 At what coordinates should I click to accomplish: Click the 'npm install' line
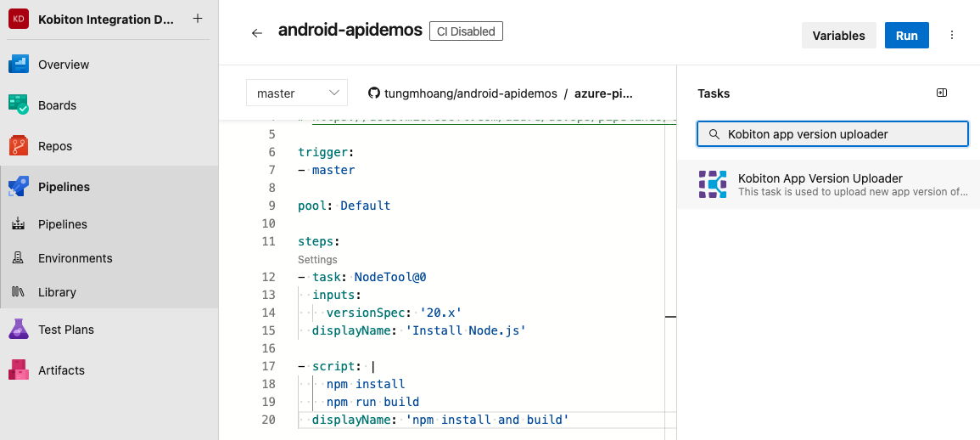[366, 384]
